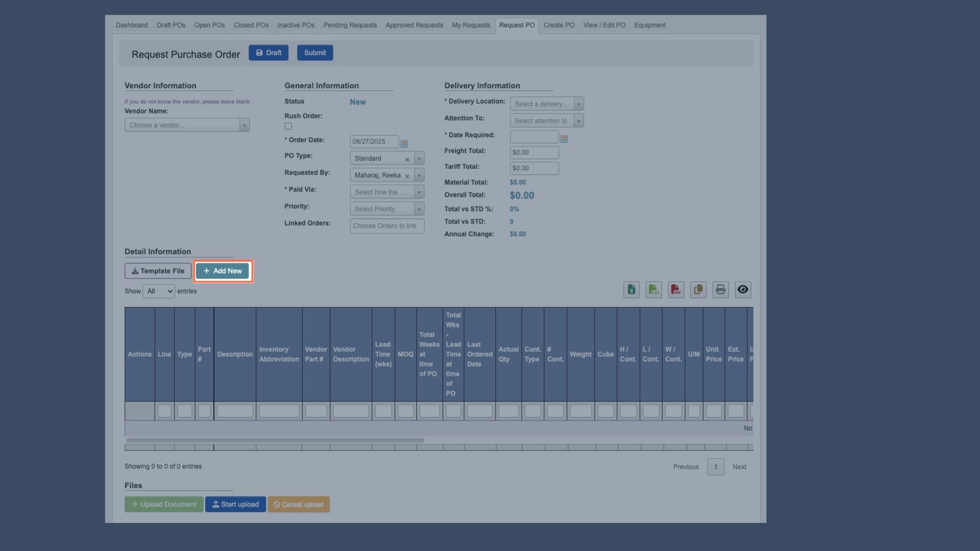980x551 pixels.
Task: Click the copy table icon
Action: (x=698, y=290)
